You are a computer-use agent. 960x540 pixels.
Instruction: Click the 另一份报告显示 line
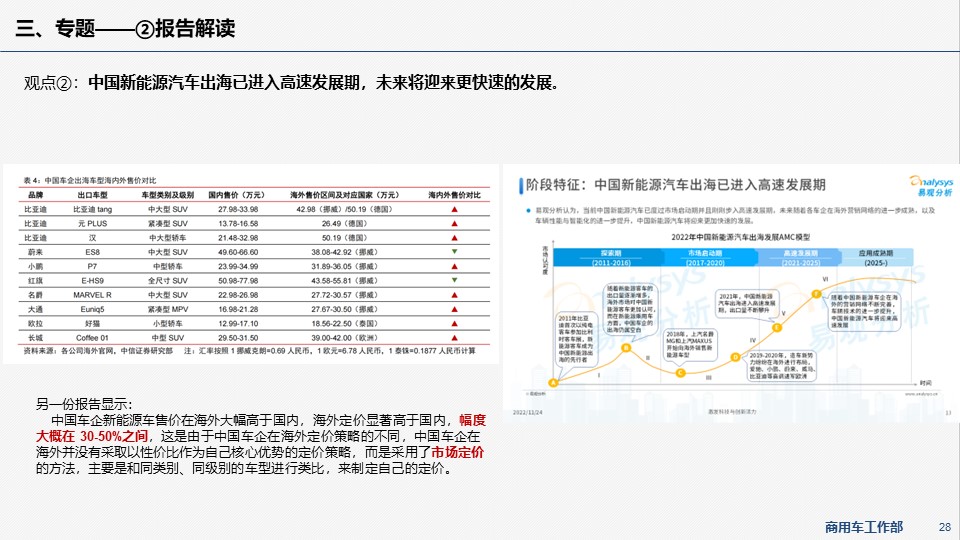[x=84, y=404]
